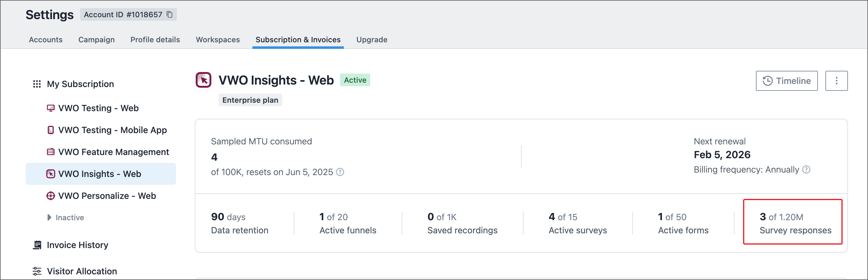
Task: Open VWO Personalize - Web subscription
Action: click(107, 196)
